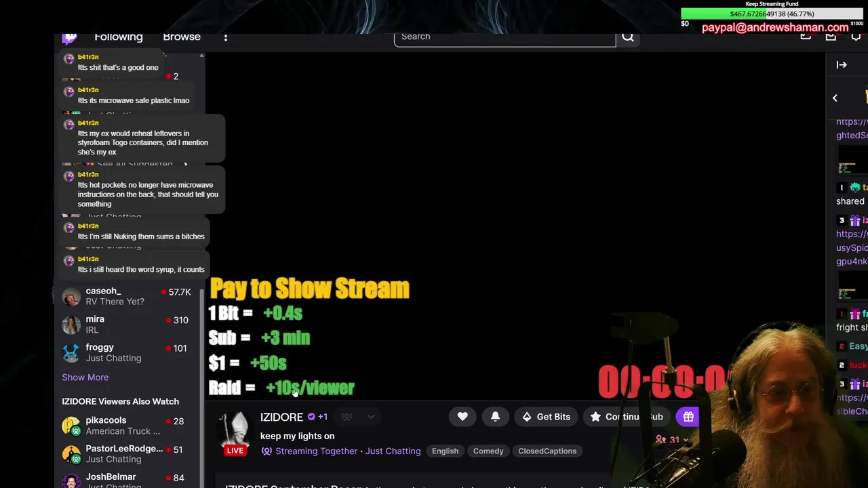Open the Prime loot icon in the top bar
The image size is (868, 488).
[x=806, y=37]
